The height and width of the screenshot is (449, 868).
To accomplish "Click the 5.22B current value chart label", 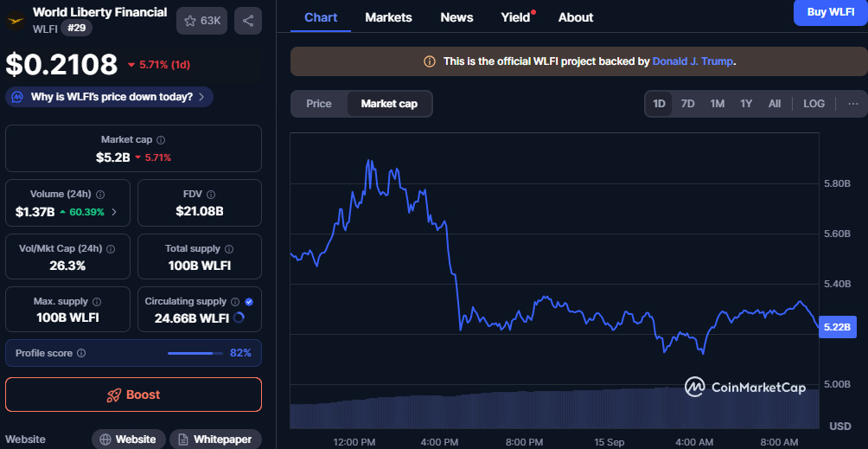I will pos(837,327).
